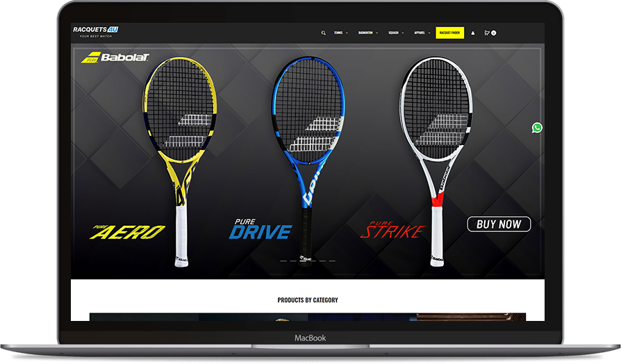Go to the last banner slide indicator
621x364 pixels.
(x=332, y=261)
